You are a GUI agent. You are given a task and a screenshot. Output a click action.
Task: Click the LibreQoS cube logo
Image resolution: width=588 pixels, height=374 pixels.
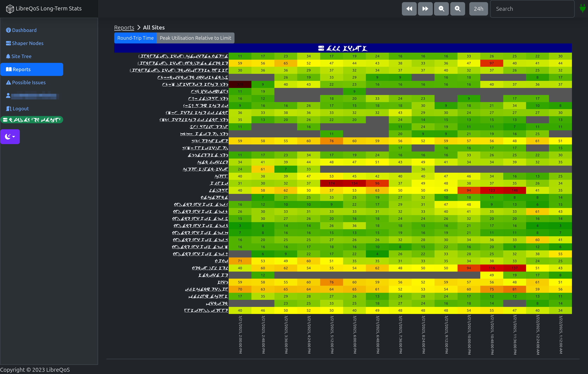[10, 9]
